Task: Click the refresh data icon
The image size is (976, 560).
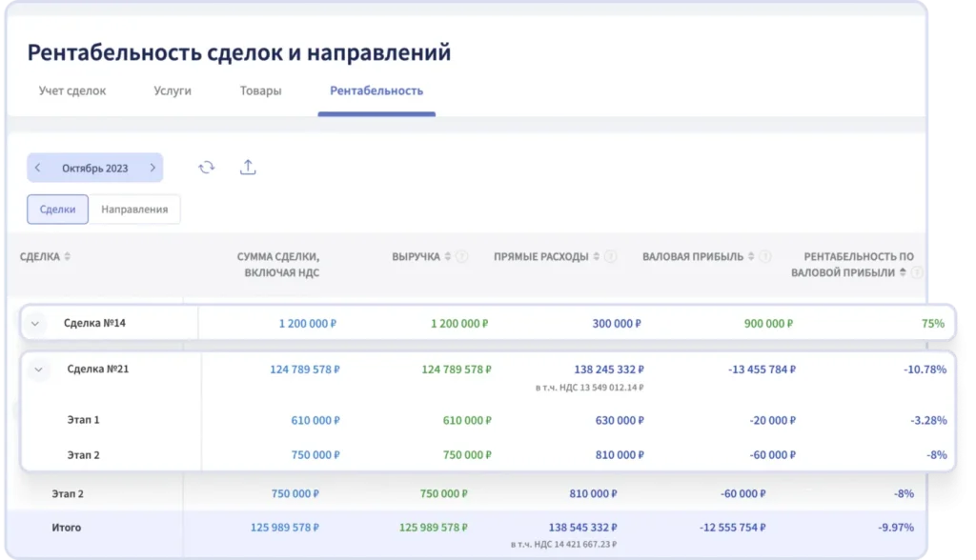Action: click(207, 168)
